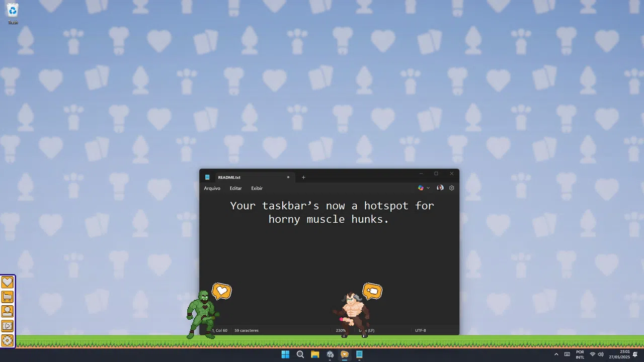This screenshot has height=362, width=644.
Task: Click the 230% zoom level in status bar
Action: [341, 330]
